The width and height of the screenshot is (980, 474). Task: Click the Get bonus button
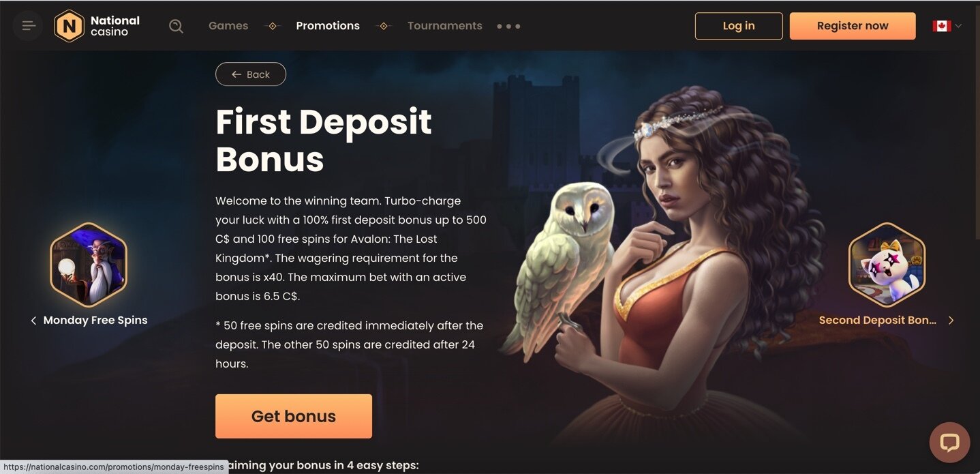(x=294, y=416)
